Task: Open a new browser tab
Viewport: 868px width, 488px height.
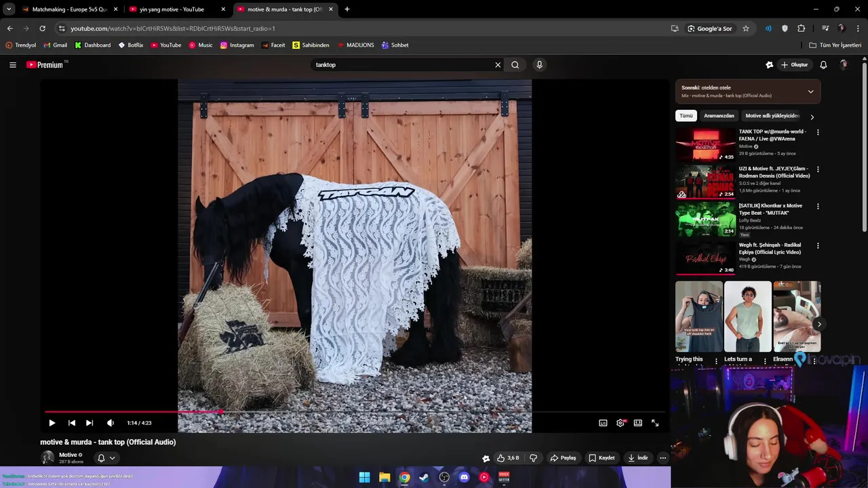Action: point(347,9)
